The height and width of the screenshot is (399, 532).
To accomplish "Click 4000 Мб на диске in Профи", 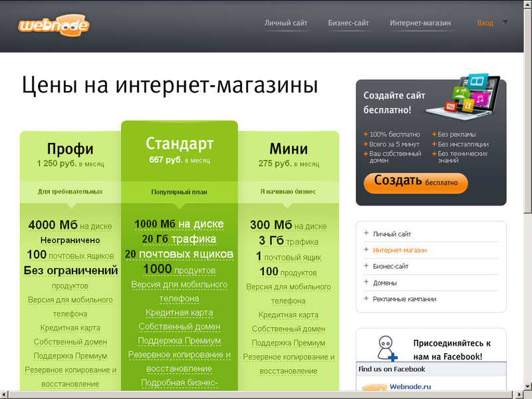I will 70,225.
